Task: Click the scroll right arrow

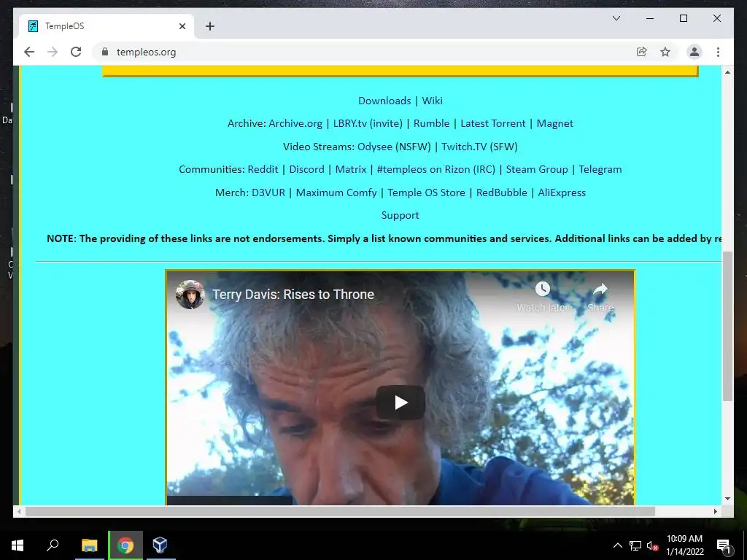Action: (715, 511)
